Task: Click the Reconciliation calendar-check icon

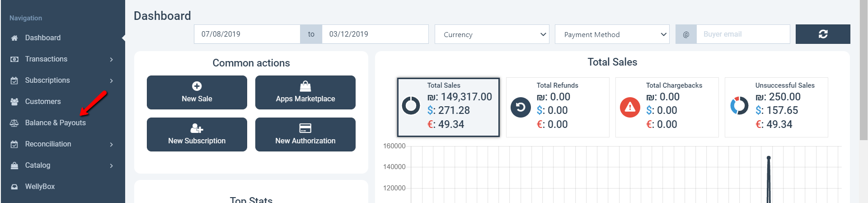Action: click(14, 144)
